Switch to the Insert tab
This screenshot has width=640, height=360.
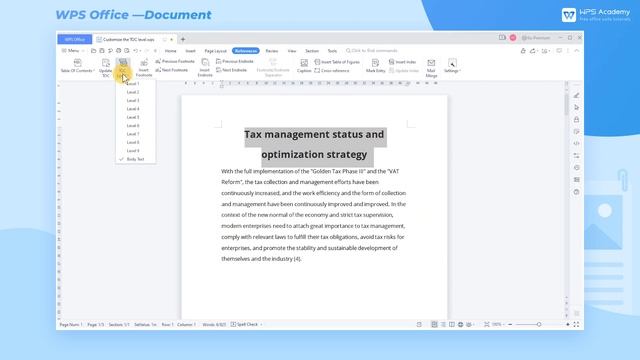click(191, 51)
